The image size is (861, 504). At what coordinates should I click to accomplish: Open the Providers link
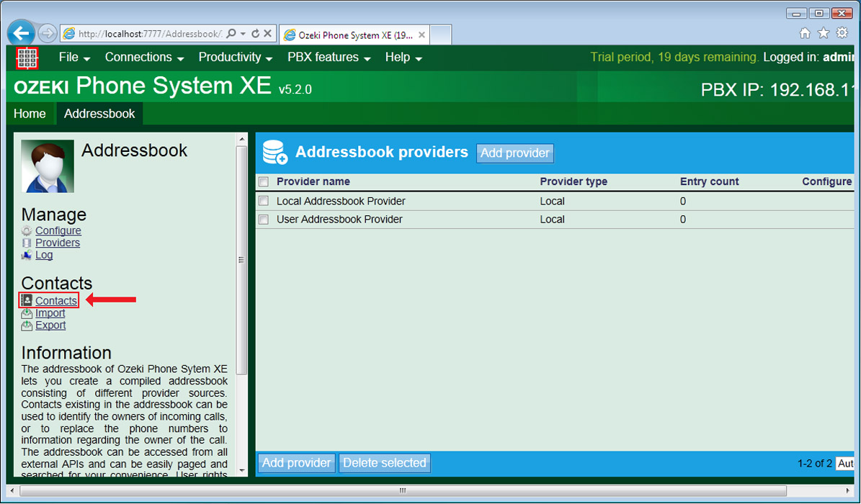click(58, 243)
